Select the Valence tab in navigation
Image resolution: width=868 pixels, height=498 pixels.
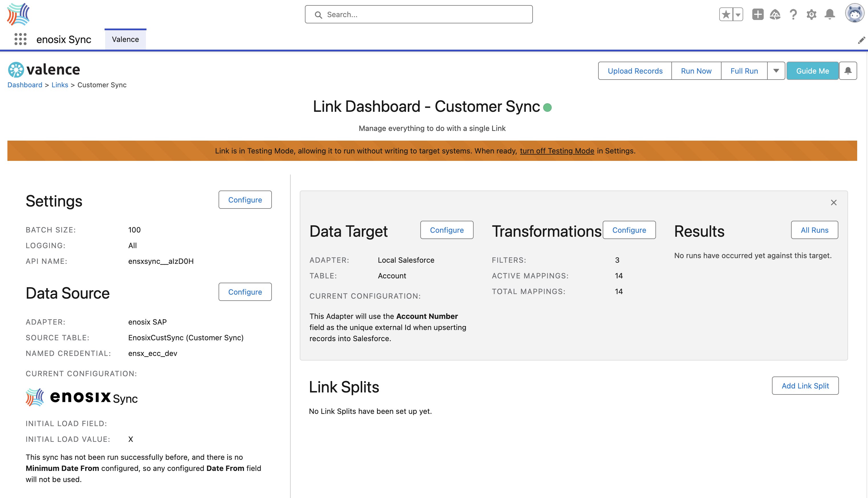[125, 39]
